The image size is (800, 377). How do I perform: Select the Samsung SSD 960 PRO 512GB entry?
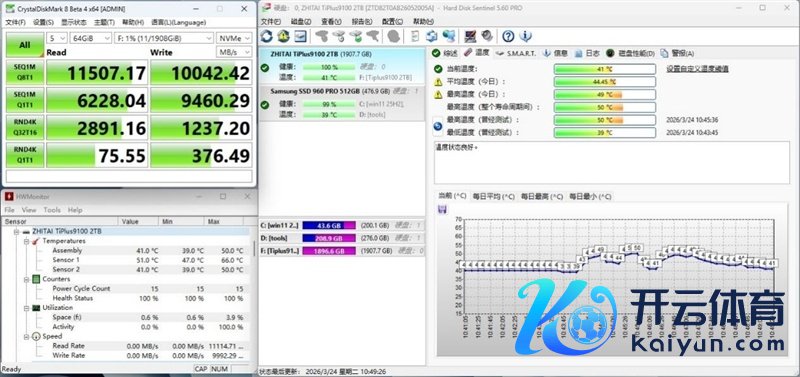coord(341,103)
